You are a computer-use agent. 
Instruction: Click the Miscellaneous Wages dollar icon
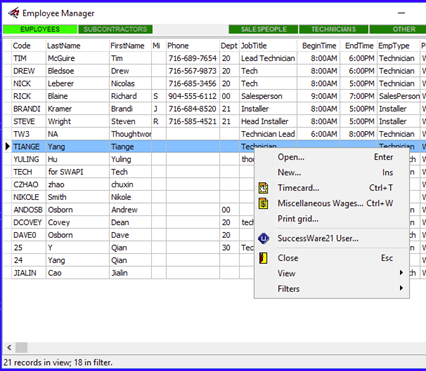tap(263, 203)
